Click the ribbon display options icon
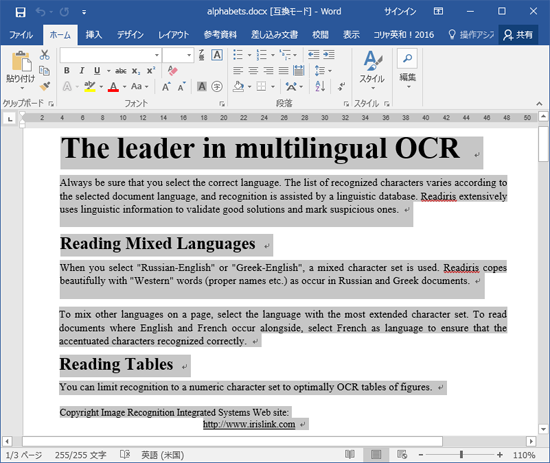This screenshot has width=550, height=463. pyautogui.click(x=438, y=12)
